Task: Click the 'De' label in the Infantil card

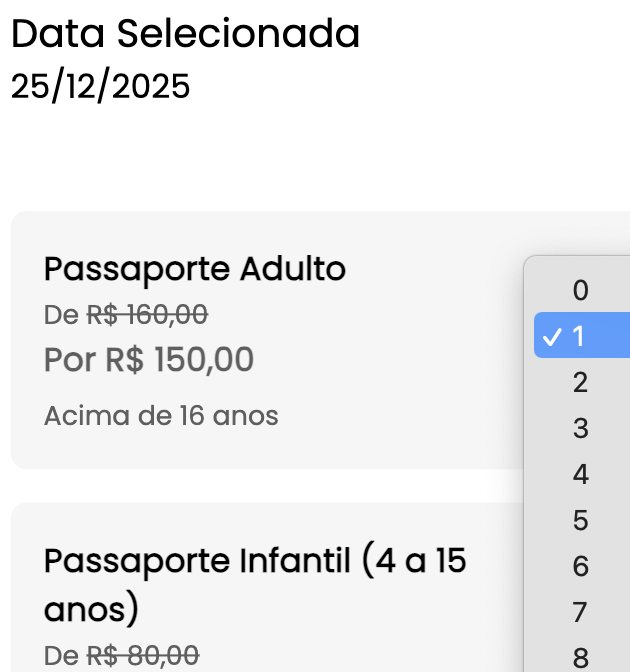Action: click(61, 656)
